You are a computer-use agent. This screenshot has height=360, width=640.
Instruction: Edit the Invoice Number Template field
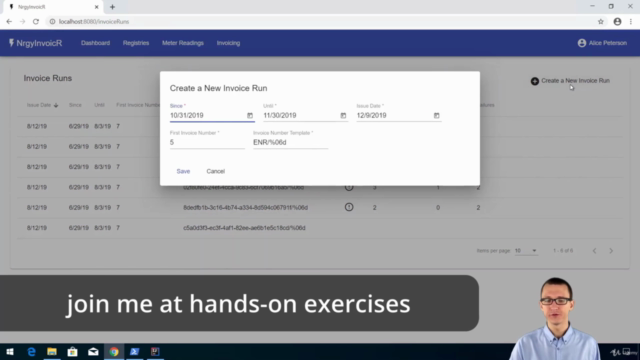tap(291, 142)
